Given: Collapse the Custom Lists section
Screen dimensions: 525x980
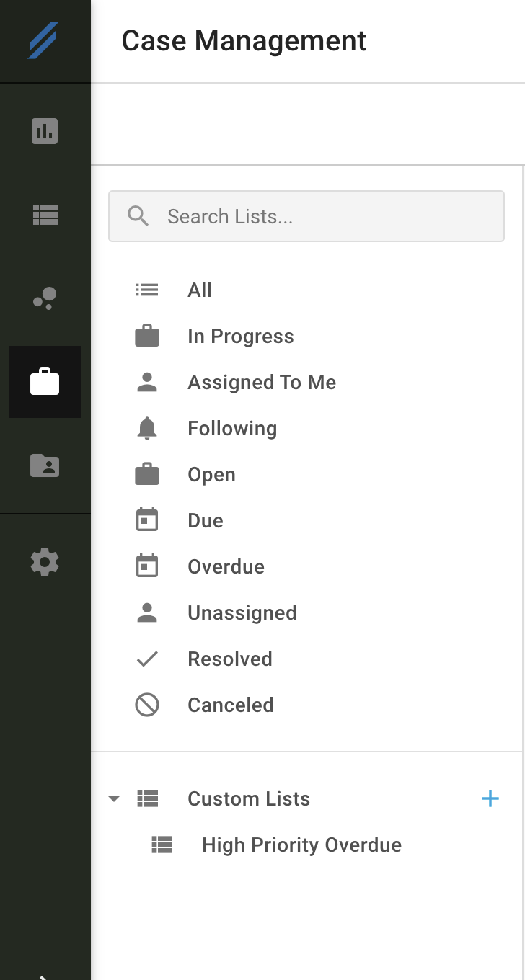Looking at the screenshot, I should tap(114, 798).
